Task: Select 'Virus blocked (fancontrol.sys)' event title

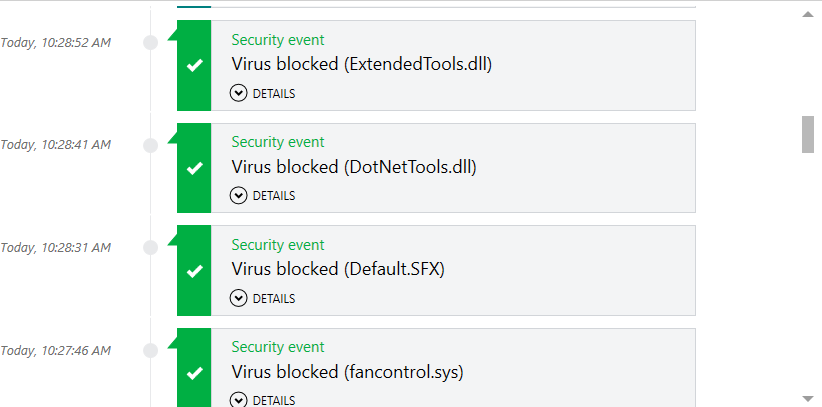Action: (x=347, y=372)
